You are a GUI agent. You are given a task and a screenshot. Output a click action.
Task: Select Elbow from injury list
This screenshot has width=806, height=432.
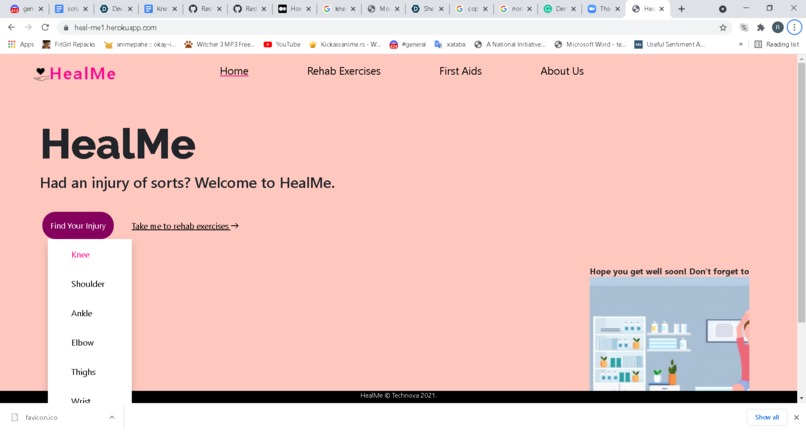click(83, 343)
